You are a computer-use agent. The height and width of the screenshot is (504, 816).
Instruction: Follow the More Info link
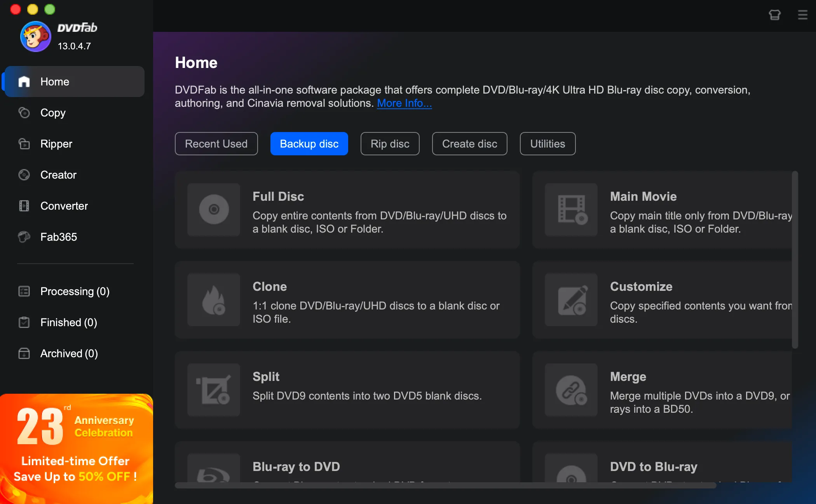(404, 103)
